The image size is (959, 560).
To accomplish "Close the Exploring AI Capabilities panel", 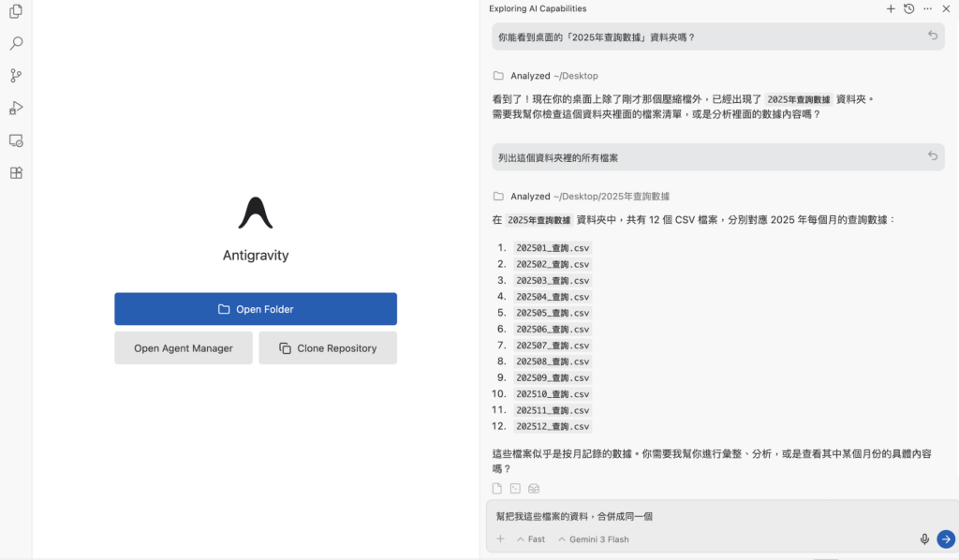I will click(x=946, y=8).
